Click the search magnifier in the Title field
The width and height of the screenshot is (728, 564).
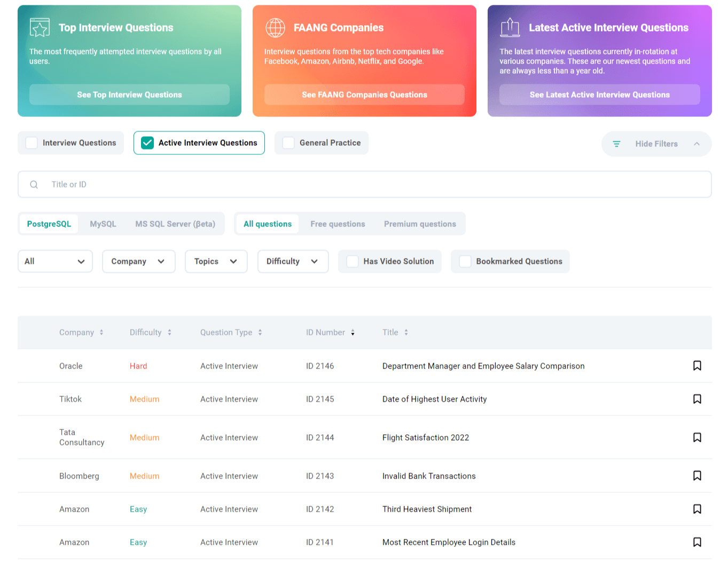point(34,184)
